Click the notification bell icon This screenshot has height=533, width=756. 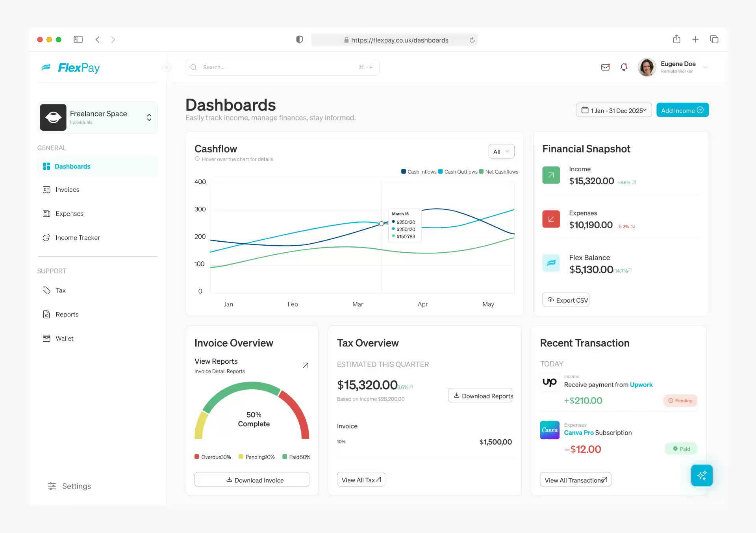[624, 67]
